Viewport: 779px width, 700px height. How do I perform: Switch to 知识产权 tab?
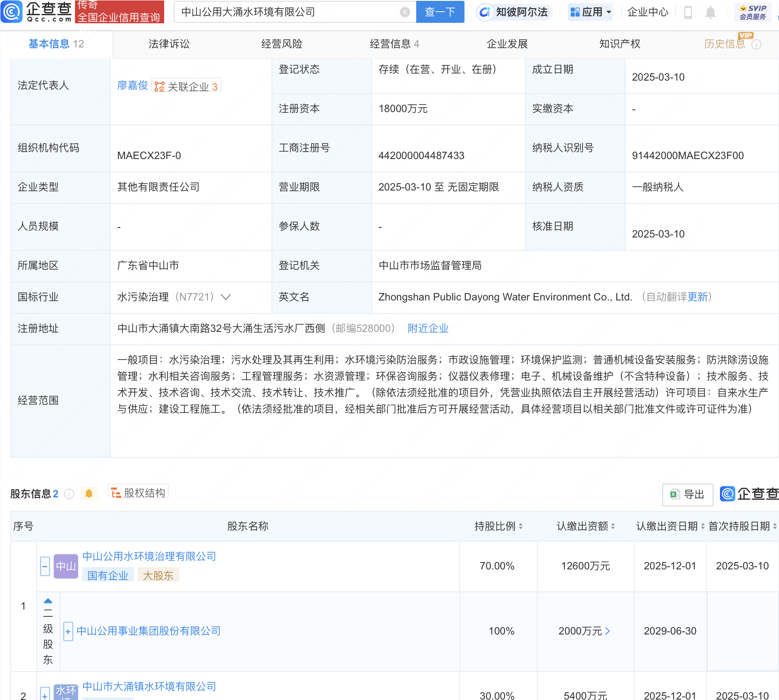pos(620,44)
